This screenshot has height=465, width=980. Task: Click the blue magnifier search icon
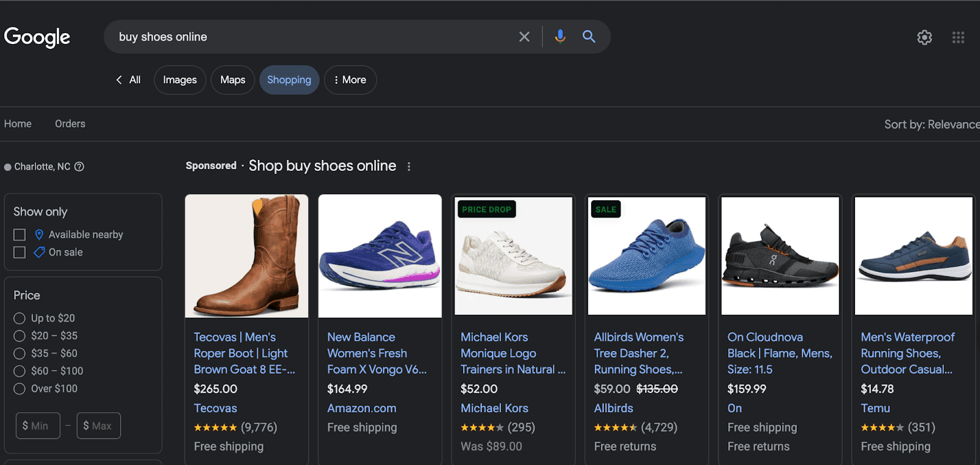tap(589, 37)
